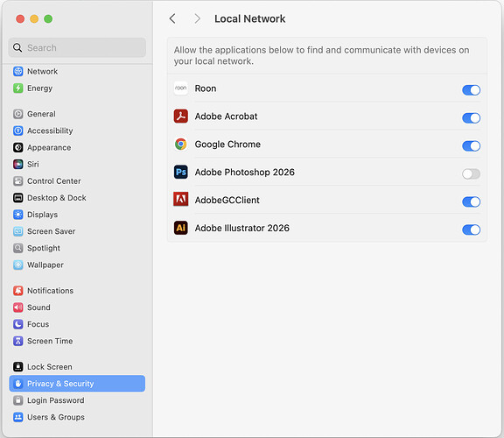Open Appearance settings

(77, 147)
